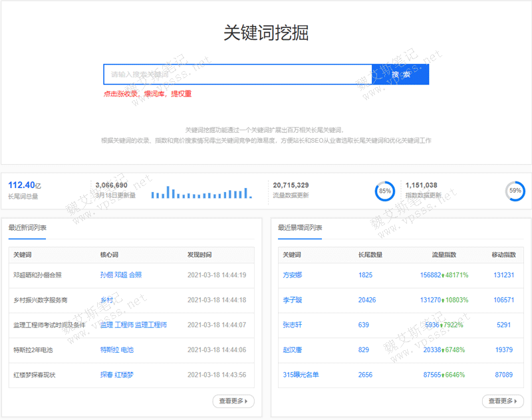Click the keyword search input field
Image resolution: width=532 pixels, height=420 pixels.
click(x=237, y=74)
